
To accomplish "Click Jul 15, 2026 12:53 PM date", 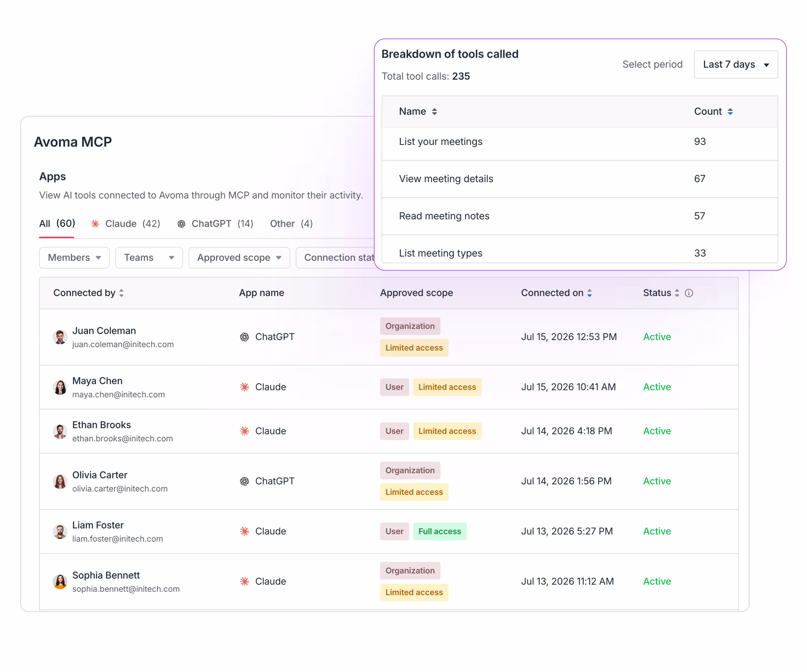I will (569, 337).
